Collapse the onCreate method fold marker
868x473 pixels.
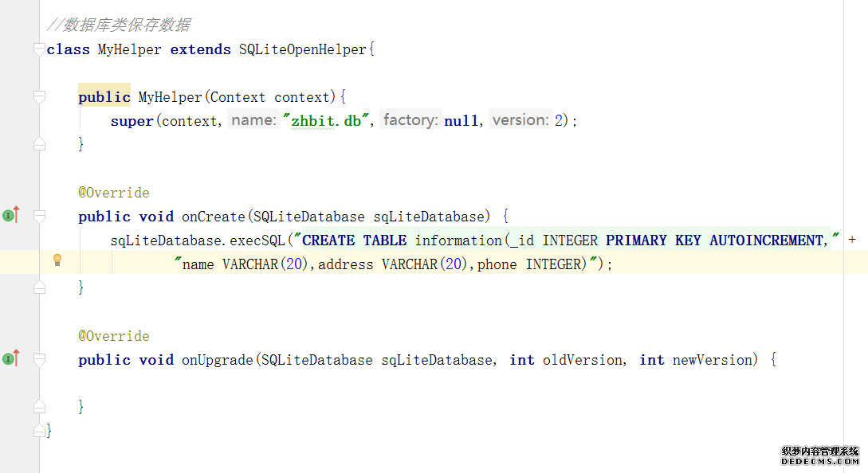coord(39,216)
